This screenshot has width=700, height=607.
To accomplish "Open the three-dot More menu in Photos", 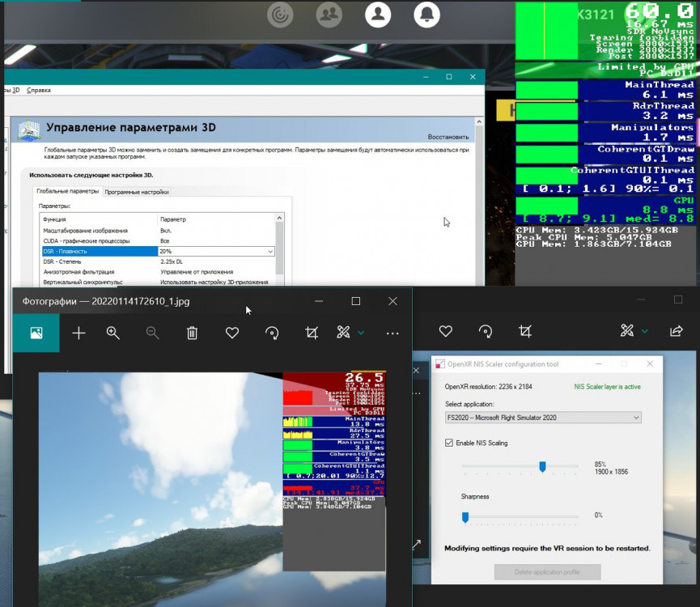I will tap(392, 333).
